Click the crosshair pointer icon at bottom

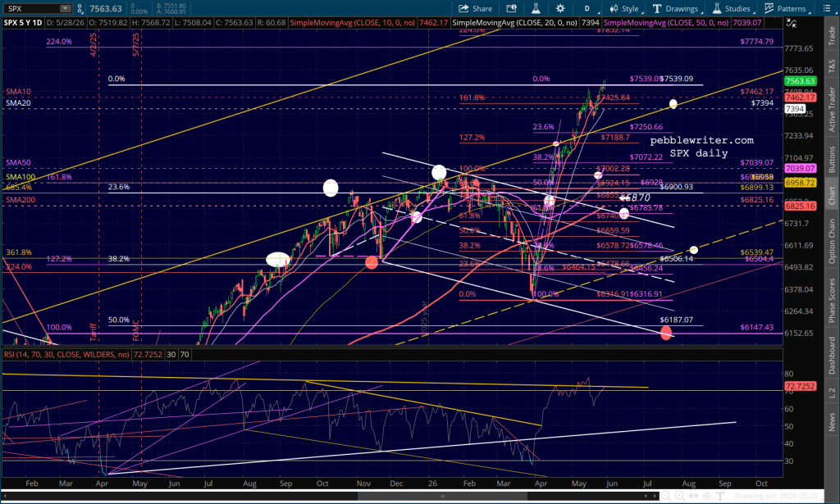(x=706, y=496)
